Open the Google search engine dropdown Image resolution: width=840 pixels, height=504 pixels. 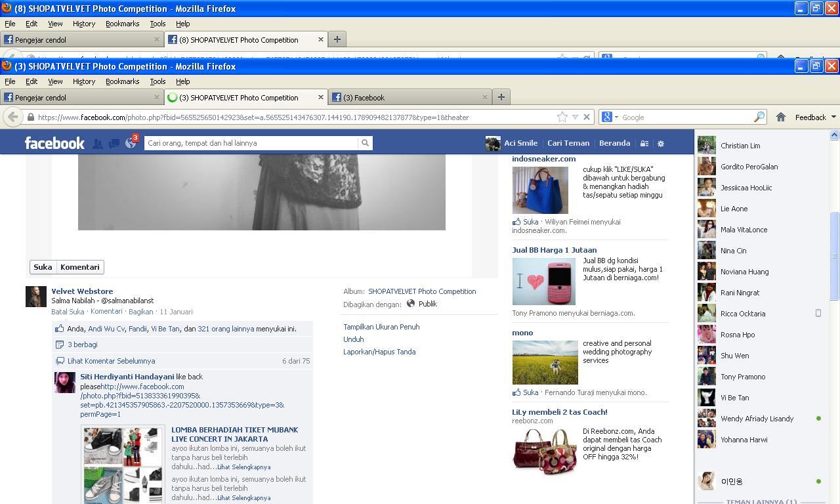(x=609, y=117)
